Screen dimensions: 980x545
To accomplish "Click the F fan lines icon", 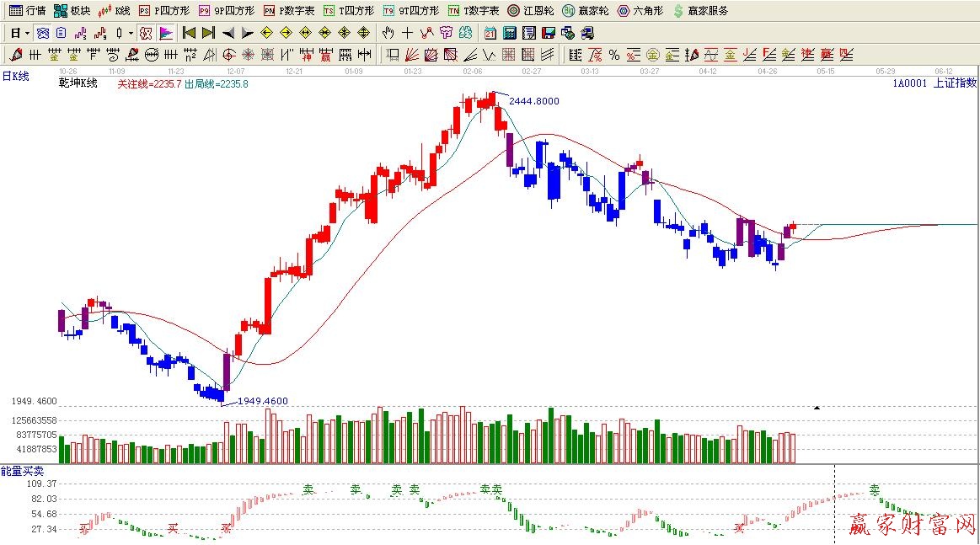I will coord(768,55).
